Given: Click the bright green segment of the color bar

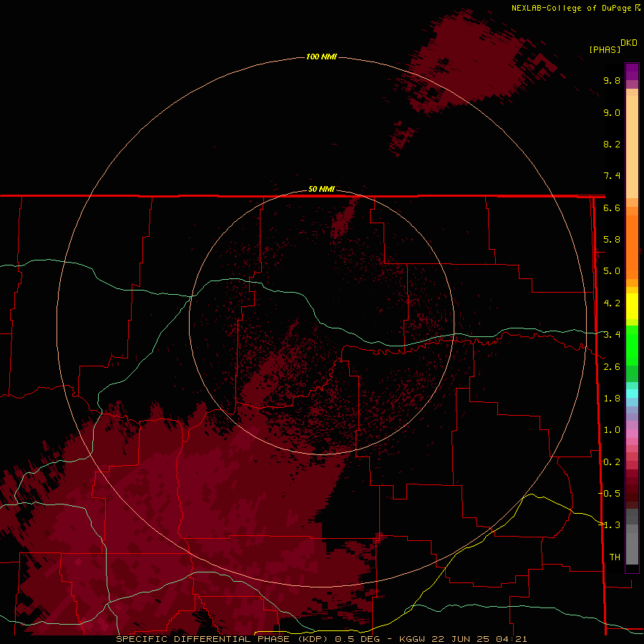Looking at the screenshot, I should (x=632, y=345).
